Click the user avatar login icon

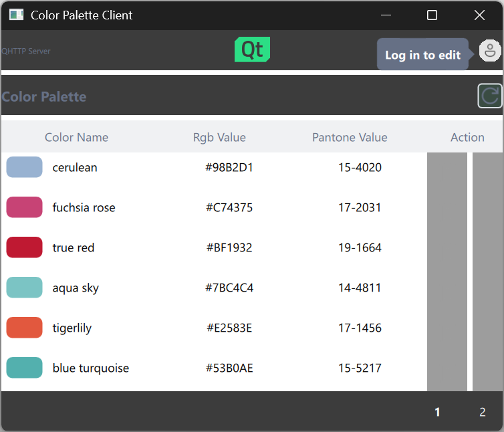(490, 51)
